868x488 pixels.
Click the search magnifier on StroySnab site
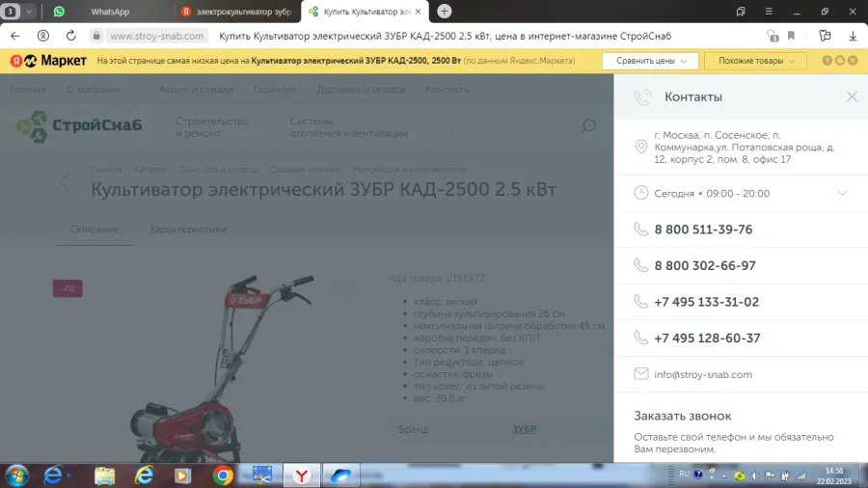588,126
